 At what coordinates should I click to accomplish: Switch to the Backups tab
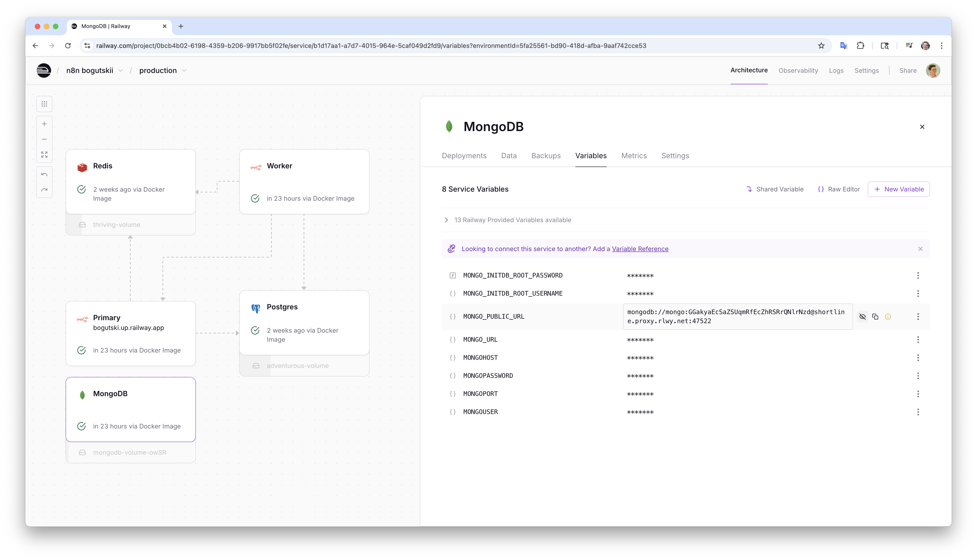[546, 156]
